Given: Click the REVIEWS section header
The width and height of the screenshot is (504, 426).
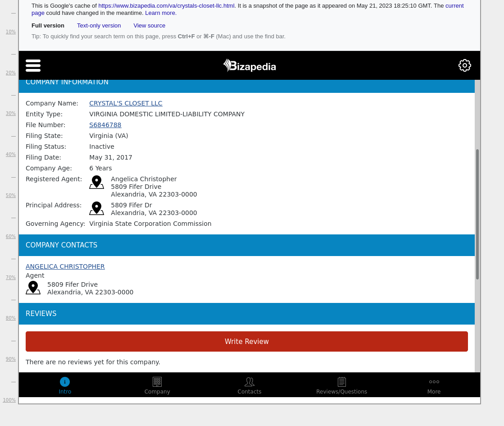Looking at the screenshot, I should (x=247, y=314).
